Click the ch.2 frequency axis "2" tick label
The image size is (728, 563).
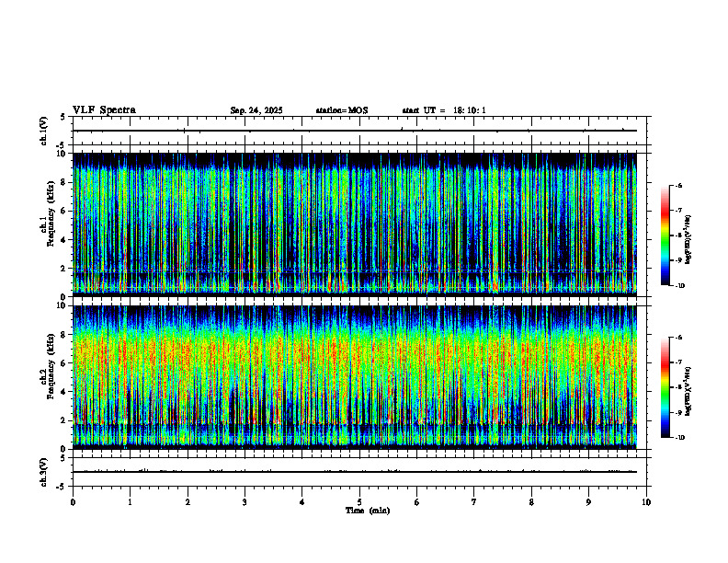pyautogui.click(x=64, y=420)
